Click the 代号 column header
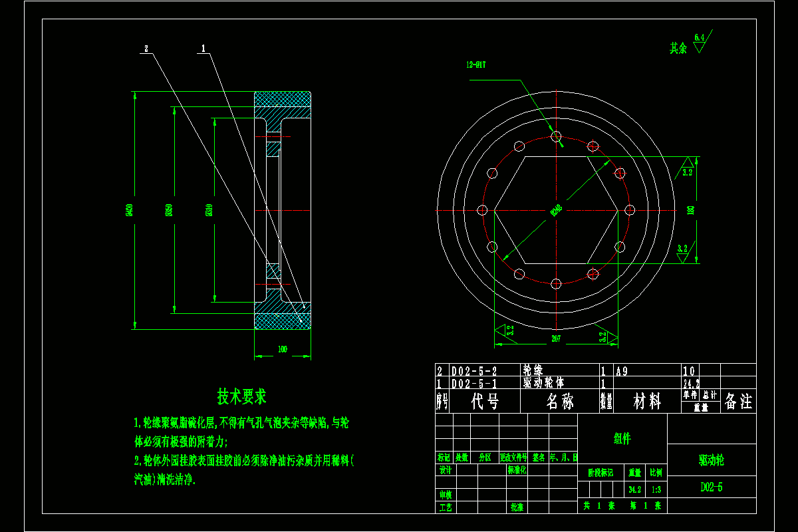This screenshot has height=532, width=798. coord(484,401)
